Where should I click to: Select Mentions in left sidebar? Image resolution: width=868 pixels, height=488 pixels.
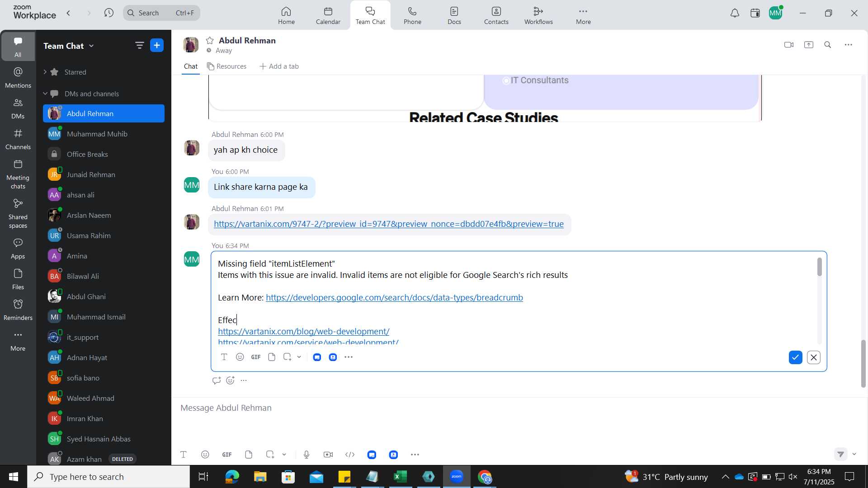(18, 78)
